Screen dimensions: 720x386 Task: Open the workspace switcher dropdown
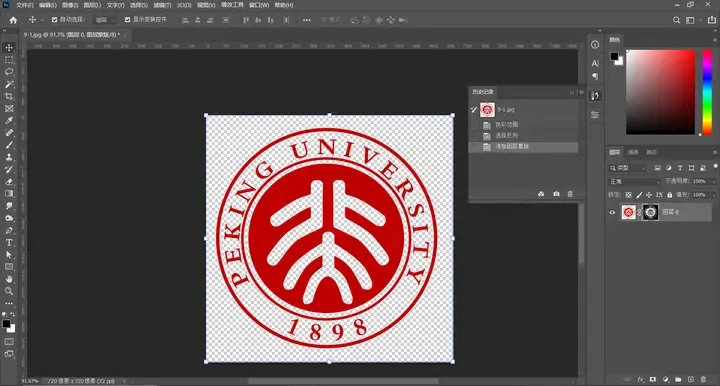pos(693,20)
